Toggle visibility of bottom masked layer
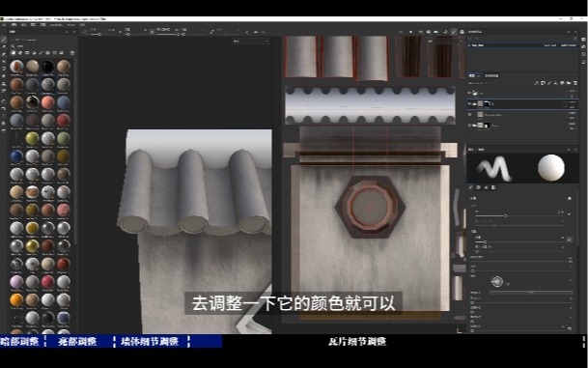The width and height of the screenshot is (588, 368). click(470, 126)
